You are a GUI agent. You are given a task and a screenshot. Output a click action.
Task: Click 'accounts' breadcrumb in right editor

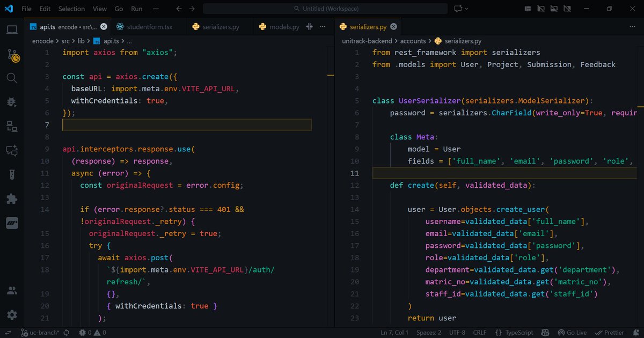pyautogui.click(x=413, y=41)
